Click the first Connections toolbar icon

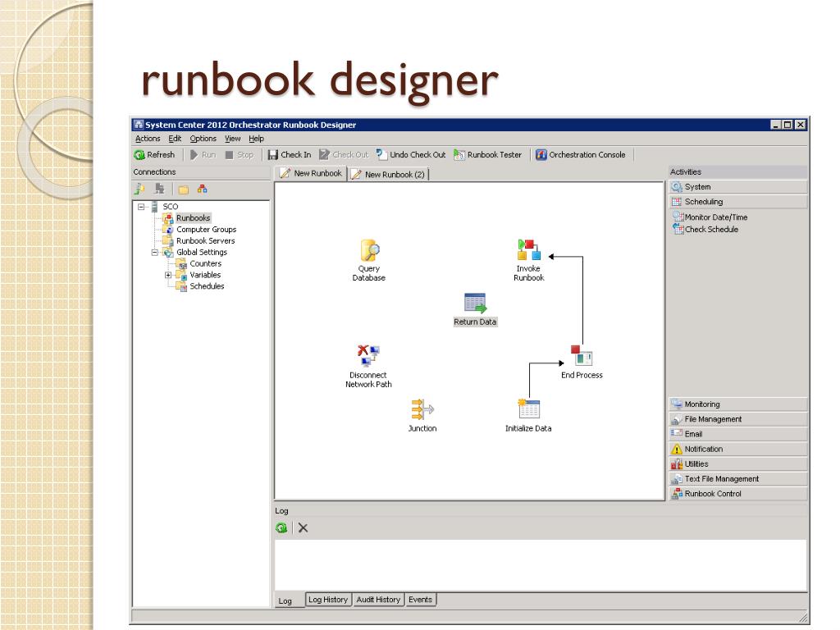click(139, 189)
